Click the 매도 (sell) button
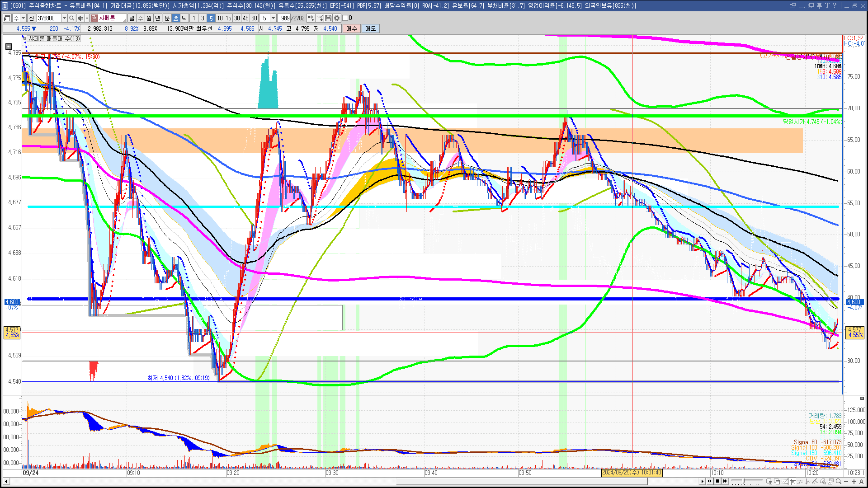The height and width of the screenshot is (488, 868). pyautogui.click(x=371, y=28)
